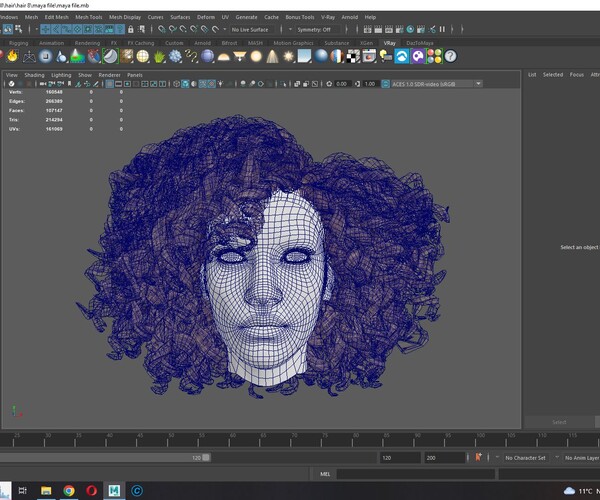Toggle the ACES view transform button
600x500 pixels.
tap(386, 84)
